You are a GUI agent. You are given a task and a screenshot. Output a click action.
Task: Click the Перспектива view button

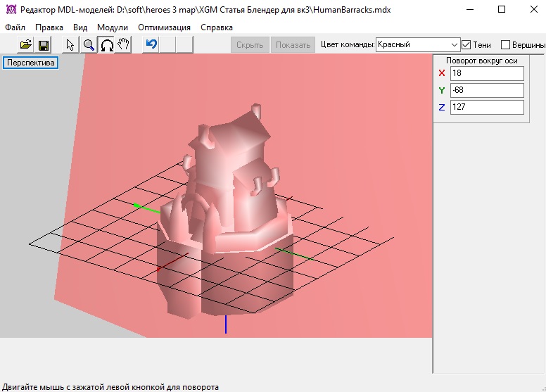[31, 63]
